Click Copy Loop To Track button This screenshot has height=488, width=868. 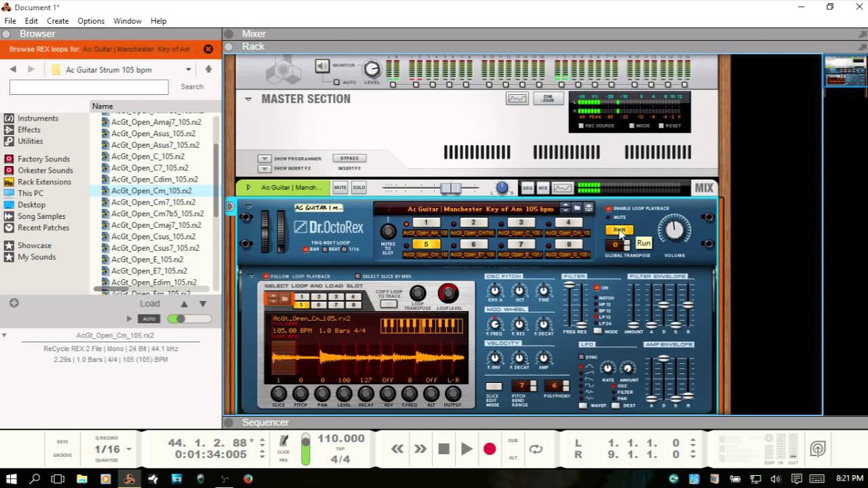[389, 304]
